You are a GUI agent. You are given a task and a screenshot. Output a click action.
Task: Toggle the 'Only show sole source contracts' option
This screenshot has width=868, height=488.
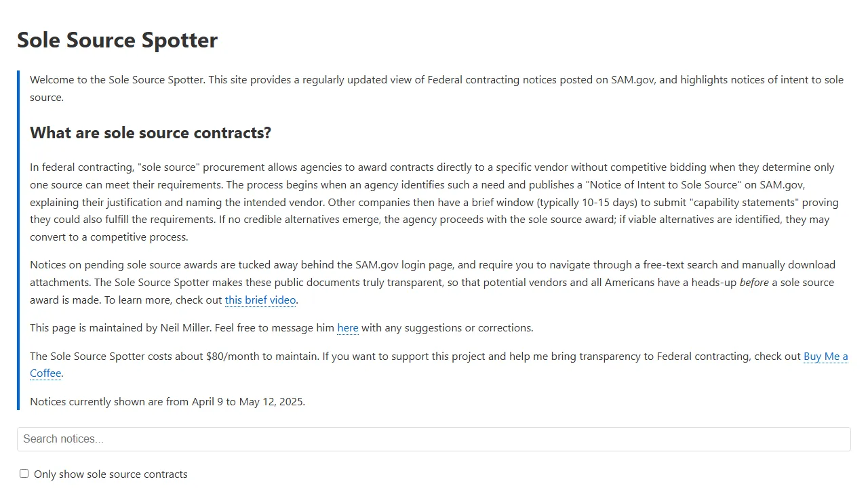click(24, 473)
